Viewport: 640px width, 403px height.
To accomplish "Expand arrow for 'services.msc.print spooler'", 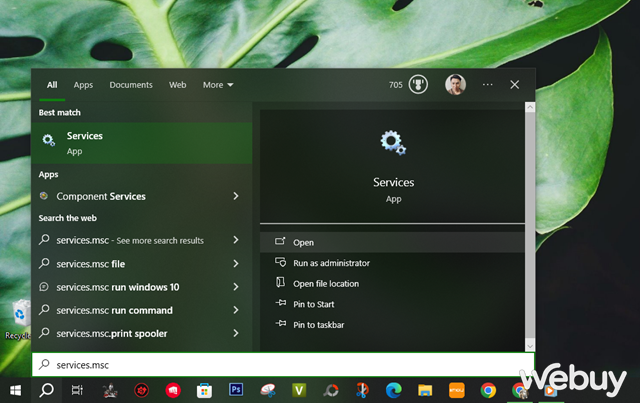I will 236,333.
